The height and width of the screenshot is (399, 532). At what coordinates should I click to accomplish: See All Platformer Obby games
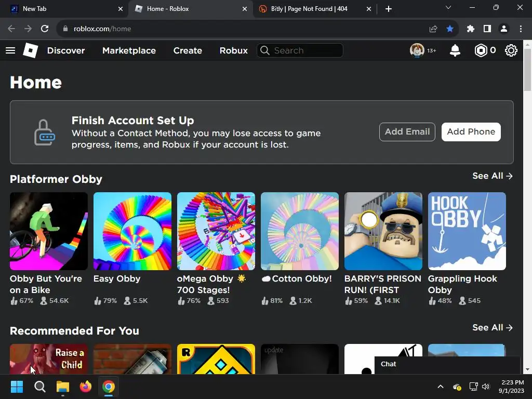pyautogui.click(x=493, y=176)
